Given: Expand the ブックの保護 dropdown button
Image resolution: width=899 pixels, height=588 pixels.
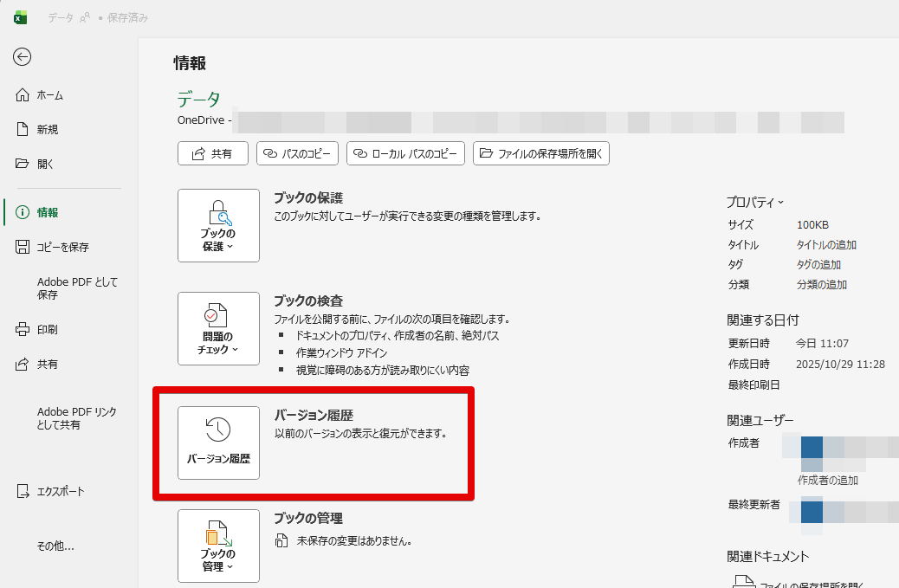Looking at the screenshot, I should (218, 225).
